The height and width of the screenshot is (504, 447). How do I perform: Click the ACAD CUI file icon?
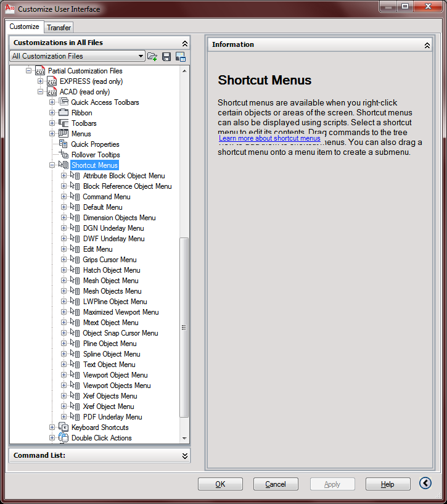click(52, 91)
